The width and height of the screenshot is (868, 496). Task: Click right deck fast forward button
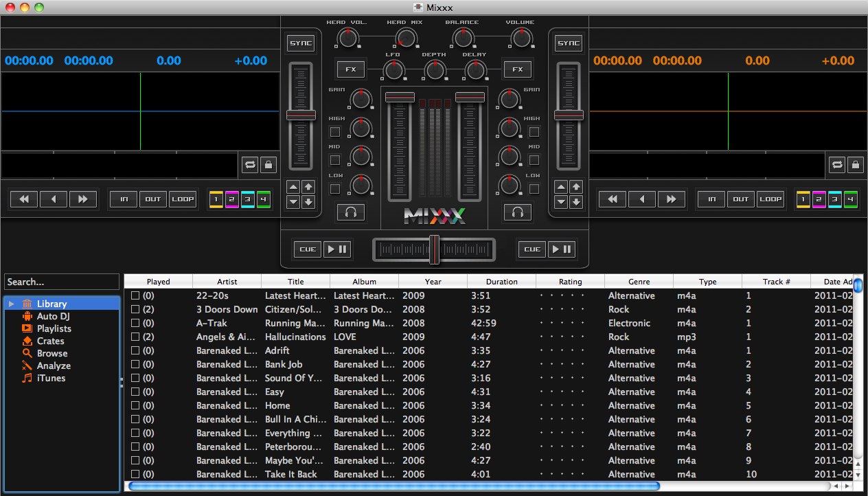click(672, 199)
